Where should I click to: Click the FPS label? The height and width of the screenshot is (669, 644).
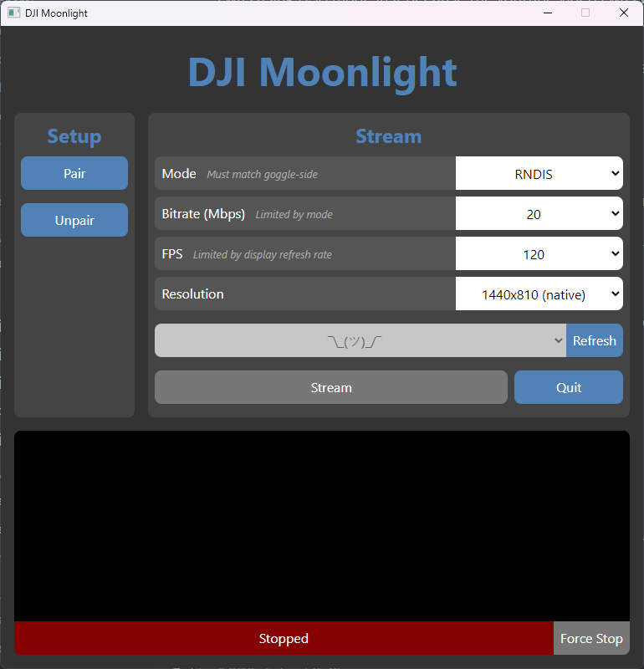pos(172,254)
